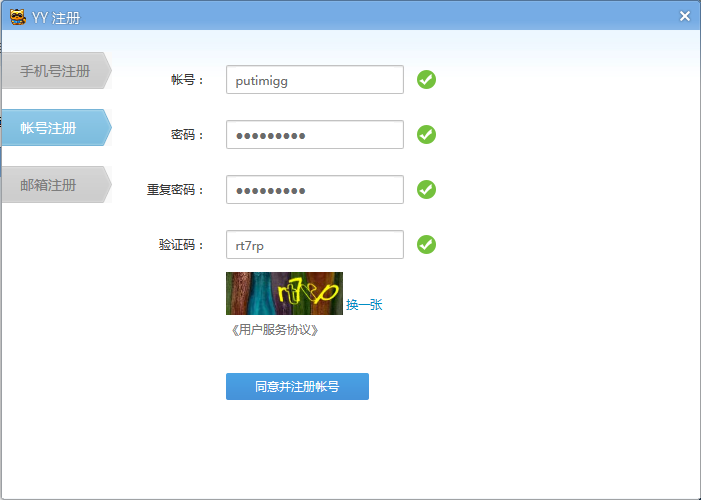Click the 帐号： label text
Screen dimensions: 701x500
(x=187, y=80)
